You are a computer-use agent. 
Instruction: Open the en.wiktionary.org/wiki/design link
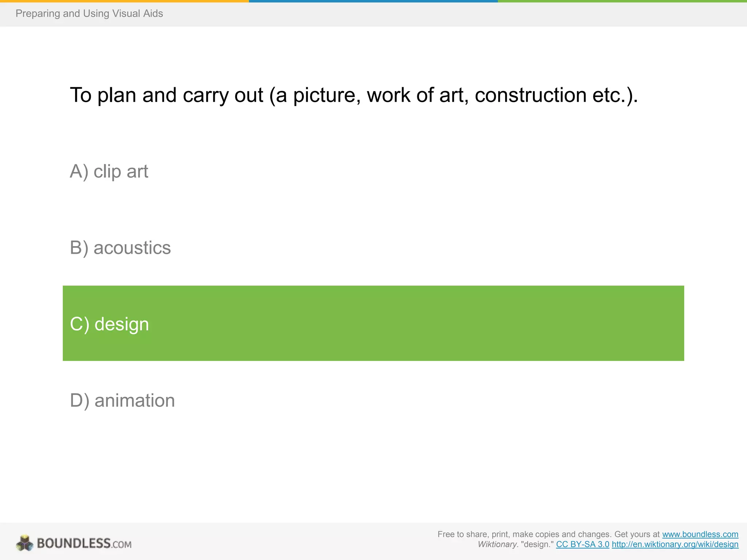coord(675,544)
